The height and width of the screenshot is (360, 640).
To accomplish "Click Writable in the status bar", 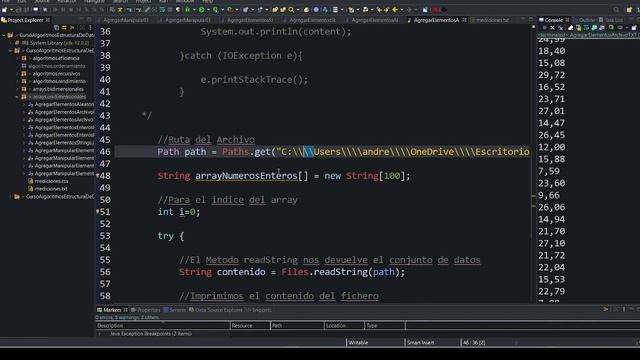I will (x=358, y=343).
